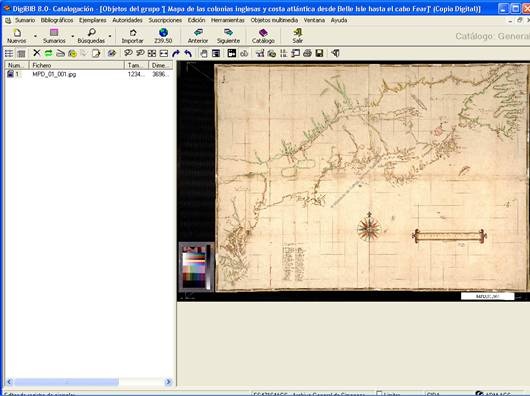The height and width of the screenshot is (396, 530).
Task: Open the Herramientas menu
Action: (x=227, y=20)
